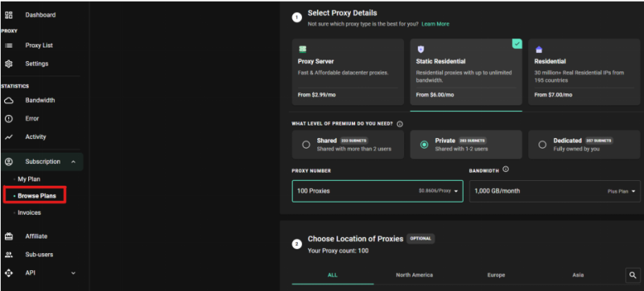Viewport: 644px width, 291px height.
Task: Choose the Static Residential card
Action: (x=466, y=72)
